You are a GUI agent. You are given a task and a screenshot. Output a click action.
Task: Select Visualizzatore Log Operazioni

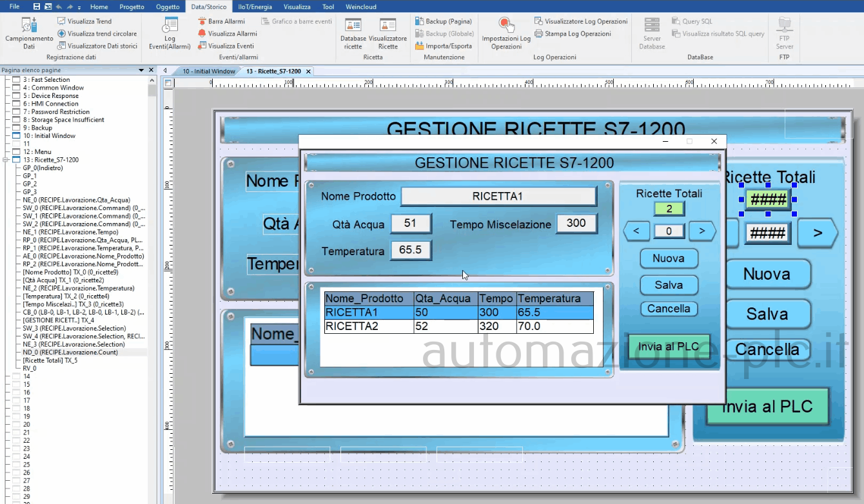point(581,21)
